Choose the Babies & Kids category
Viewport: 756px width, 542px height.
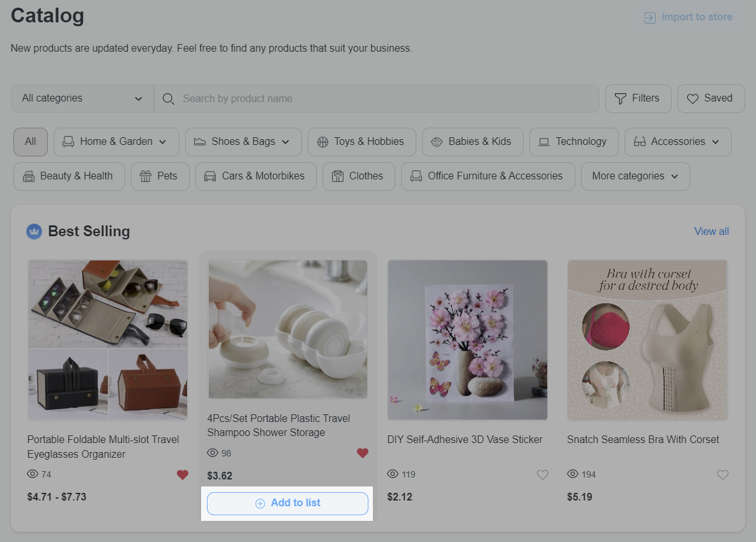pos(472,142)
